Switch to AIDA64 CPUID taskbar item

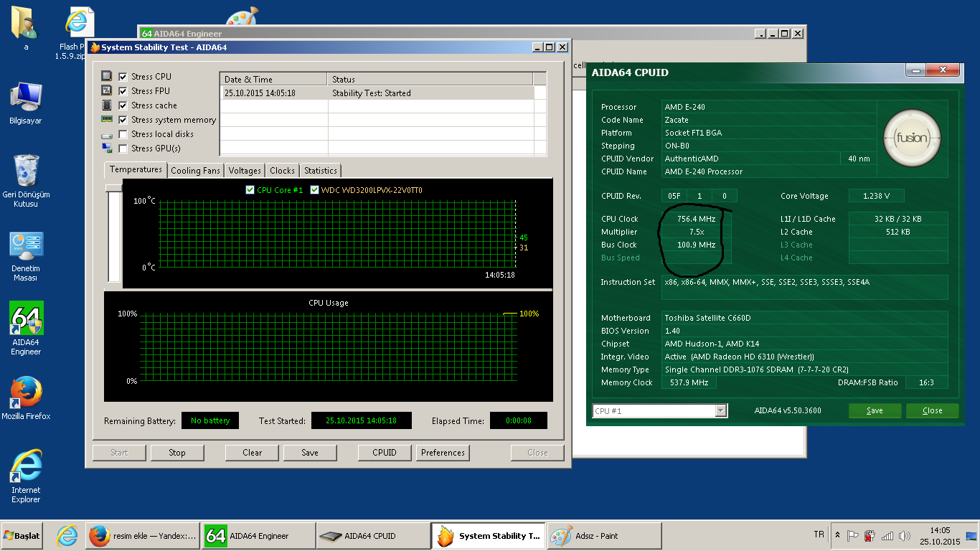coord(373,536)
